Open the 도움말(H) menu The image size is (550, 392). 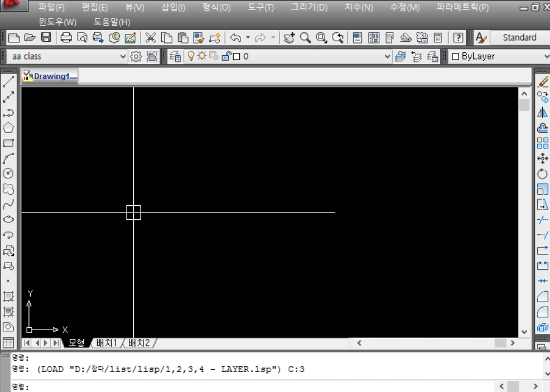pyautogui.click(x=112, y=22)
